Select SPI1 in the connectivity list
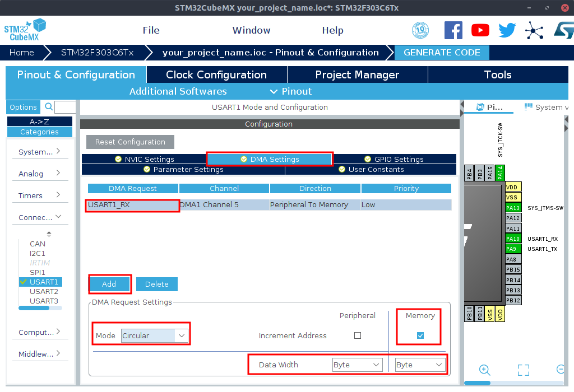The image size is (574, 392). tap(38, 272)
